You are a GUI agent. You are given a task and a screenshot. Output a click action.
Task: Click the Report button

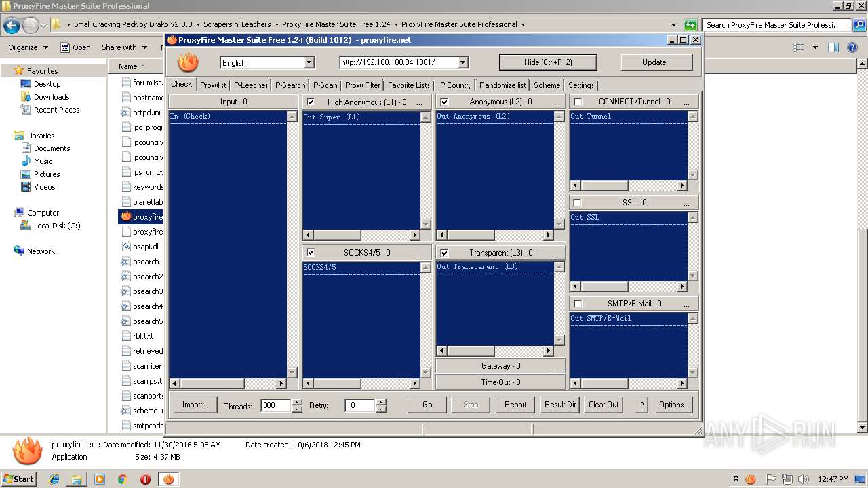tap(515, 405)
